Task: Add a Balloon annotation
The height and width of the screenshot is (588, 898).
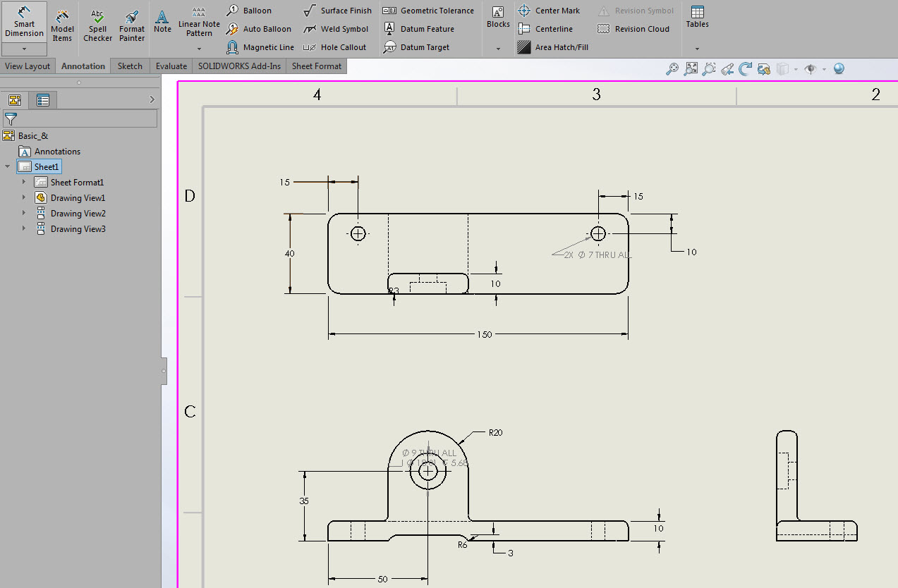Action: pyautogui.click(x=249, y=11)
